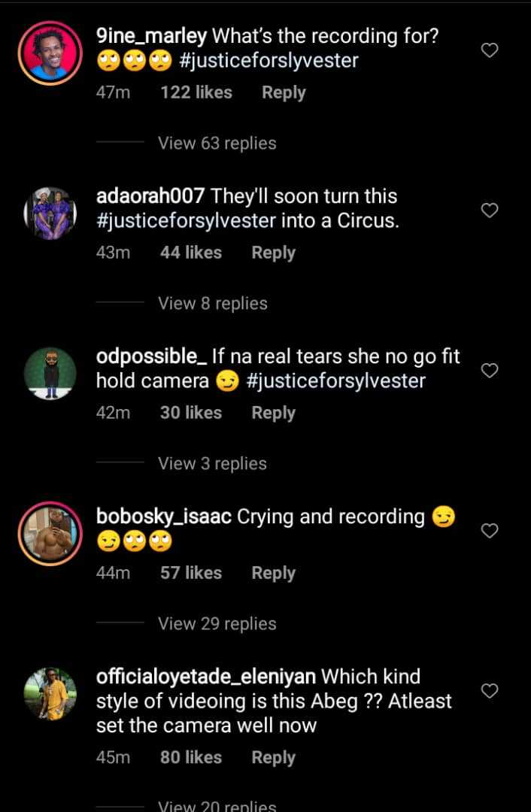Open officialoyetade_eleniyan's profile photo

point(50,693)
